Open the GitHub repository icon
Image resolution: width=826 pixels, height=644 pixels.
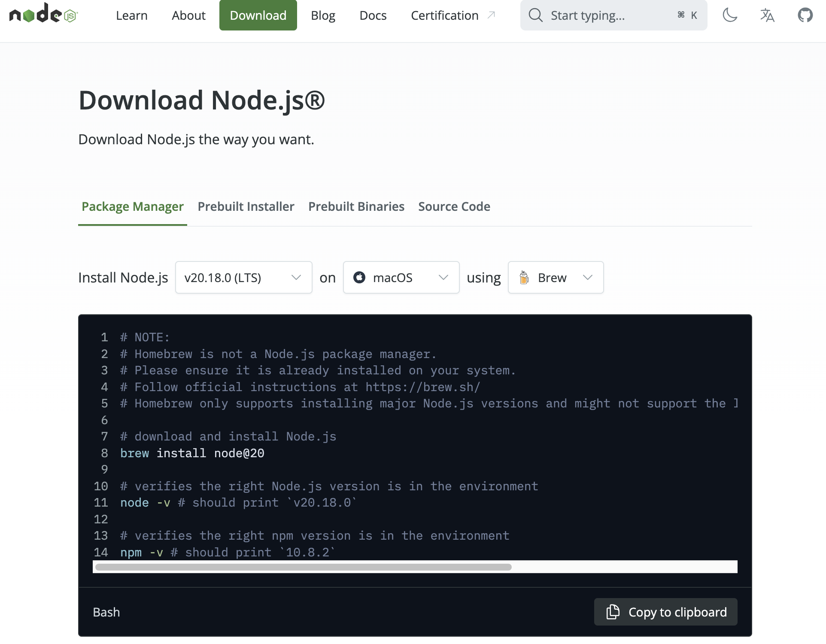coord(805,15)
